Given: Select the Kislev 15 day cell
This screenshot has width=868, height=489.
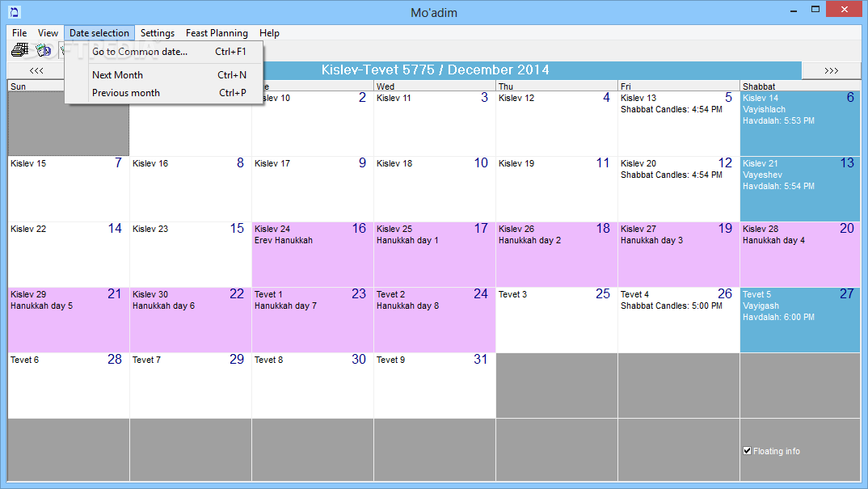Looking at the screenshot, I should click(x=69, y=189).
